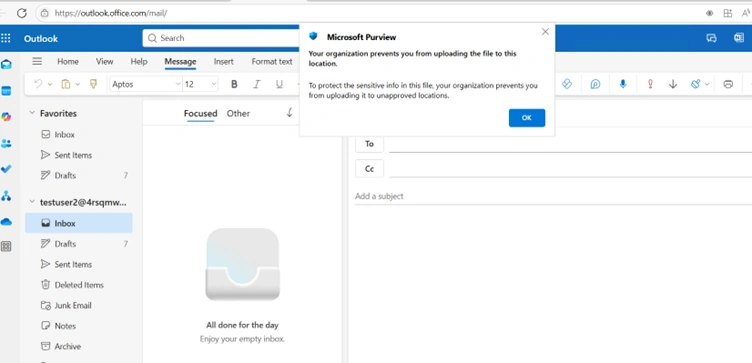The image size is (752, 363).
Task: Open the To Do checkmark app
Action: (x=6, y=169)
